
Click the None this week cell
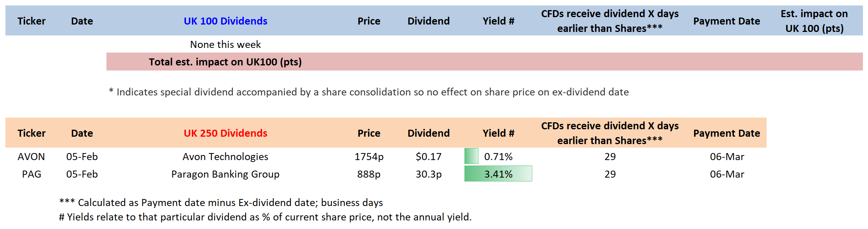(x=225, y=44)
